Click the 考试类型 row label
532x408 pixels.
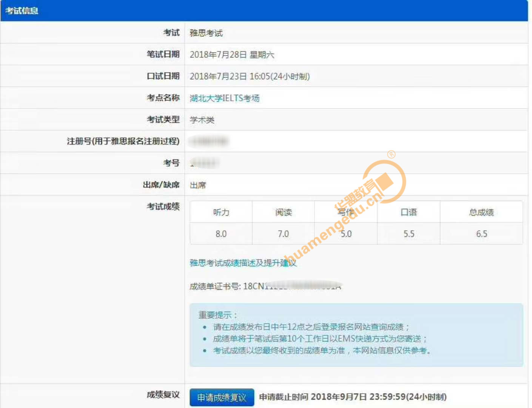click(x=163, y=119)
